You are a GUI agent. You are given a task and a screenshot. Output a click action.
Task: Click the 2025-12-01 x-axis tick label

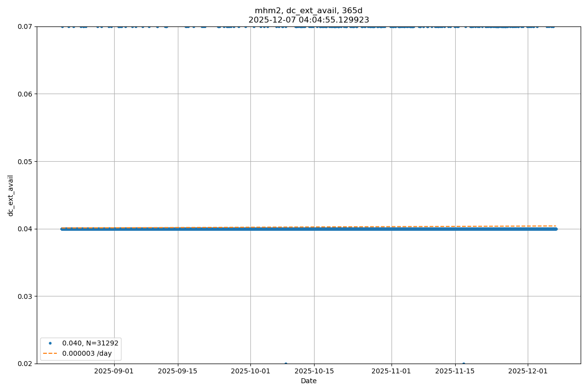tap(528, 371)
